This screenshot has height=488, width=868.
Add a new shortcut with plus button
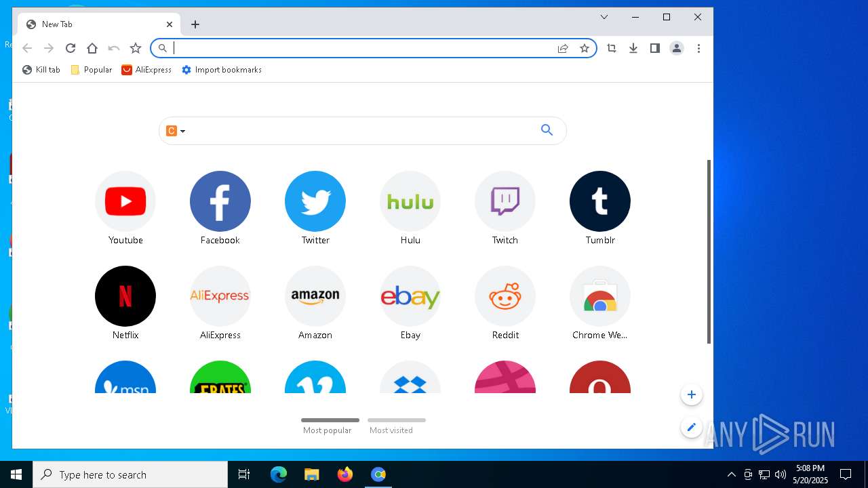pos(691,394)
